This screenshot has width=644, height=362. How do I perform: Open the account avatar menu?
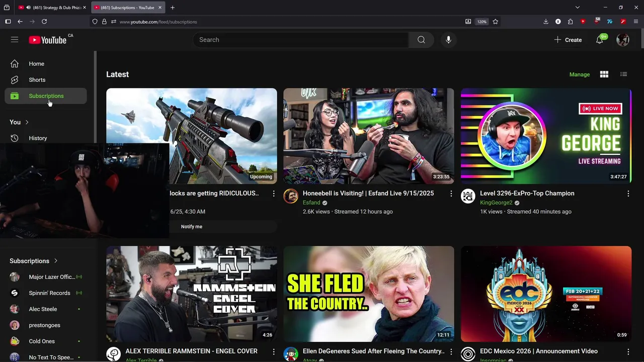[623, 40]
